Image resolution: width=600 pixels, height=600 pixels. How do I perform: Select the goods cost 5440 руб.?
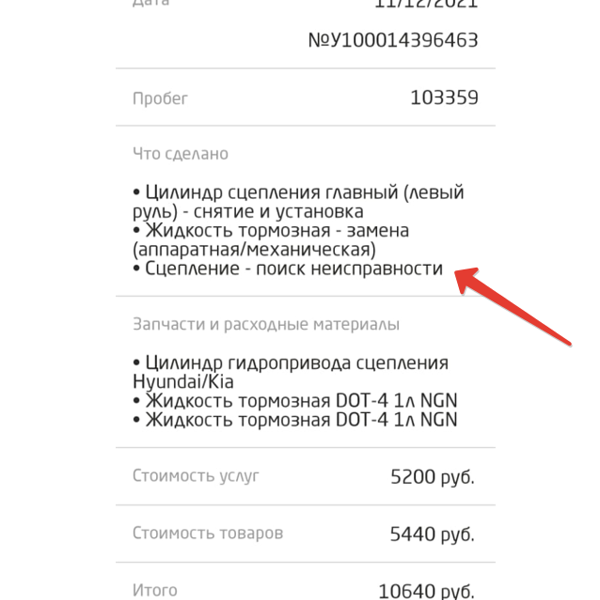(x=432, y=534)
